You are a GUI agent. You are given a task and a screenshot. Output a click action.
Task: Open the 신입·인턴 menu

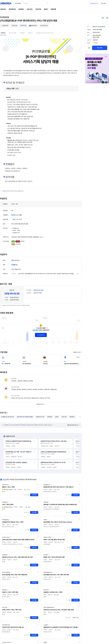click(29, 9)
